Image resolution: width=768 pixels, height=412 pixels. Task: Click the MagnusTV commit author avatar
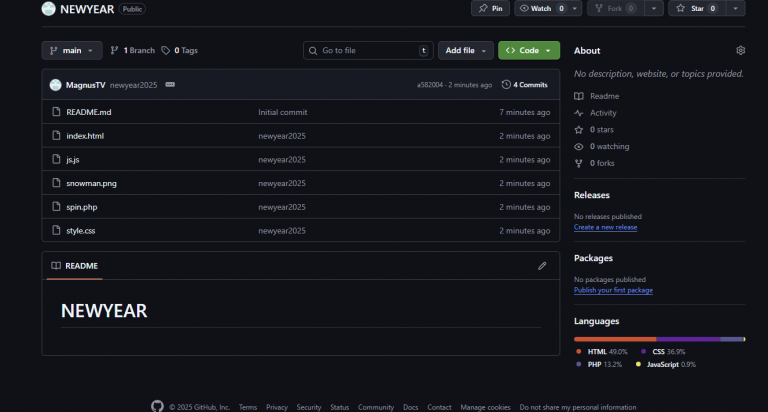[55, 85]
